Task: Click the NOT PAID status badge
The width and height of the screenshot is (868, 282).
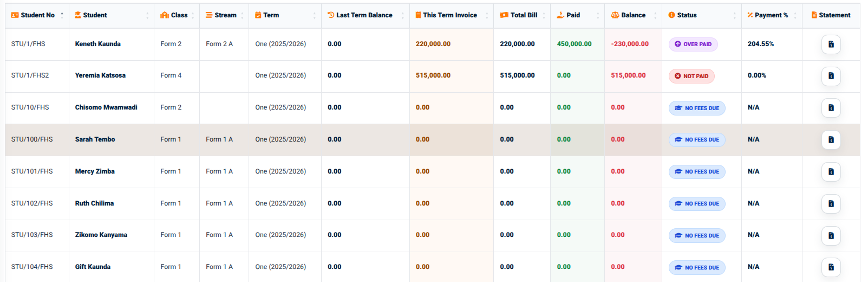Action: point(691,76)
